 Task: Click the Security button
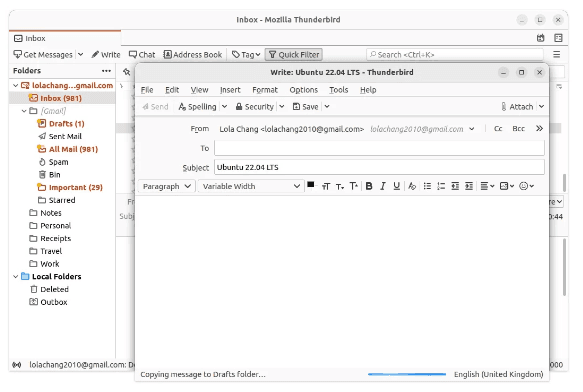coord(255,107)
